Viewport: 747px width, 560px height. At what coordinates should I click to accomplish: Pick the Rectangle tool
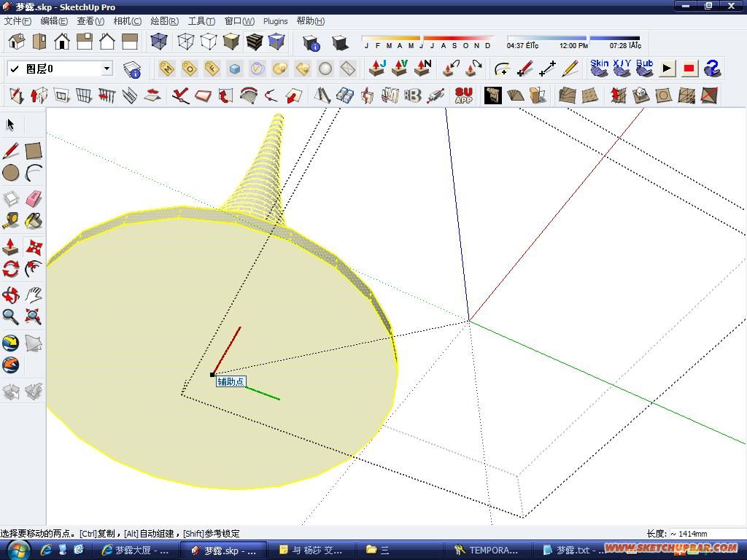[x=34, y=151]
